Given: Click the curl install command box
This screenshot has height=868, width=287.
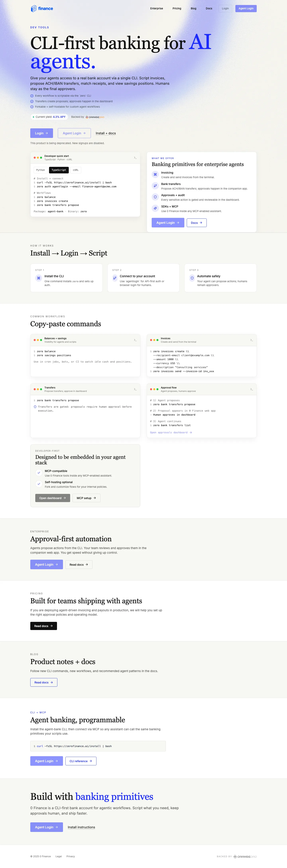Looking at the screenshot, I should pos(98,746).
